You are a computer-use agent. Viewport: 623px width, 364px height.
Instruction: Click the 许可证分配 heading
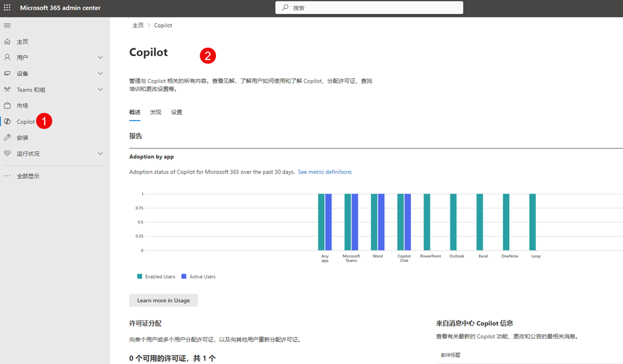tap(145, 323)
